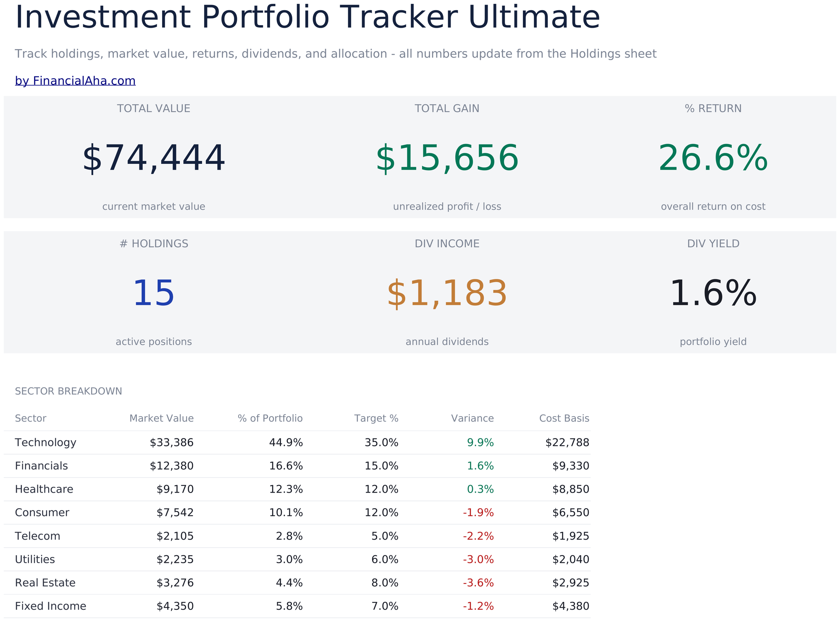The width and height of the screenshot is (840, 622).
Task: Click the Financials market value $12,380
Action: pyautogui.click(x=172, y=466)
